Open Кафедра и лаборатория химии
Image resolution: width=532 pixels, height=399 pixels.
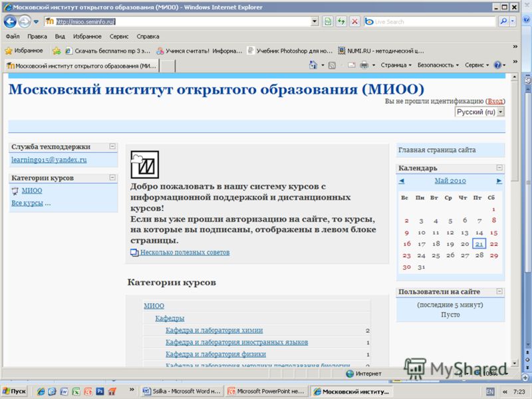[x=214, y=331]
